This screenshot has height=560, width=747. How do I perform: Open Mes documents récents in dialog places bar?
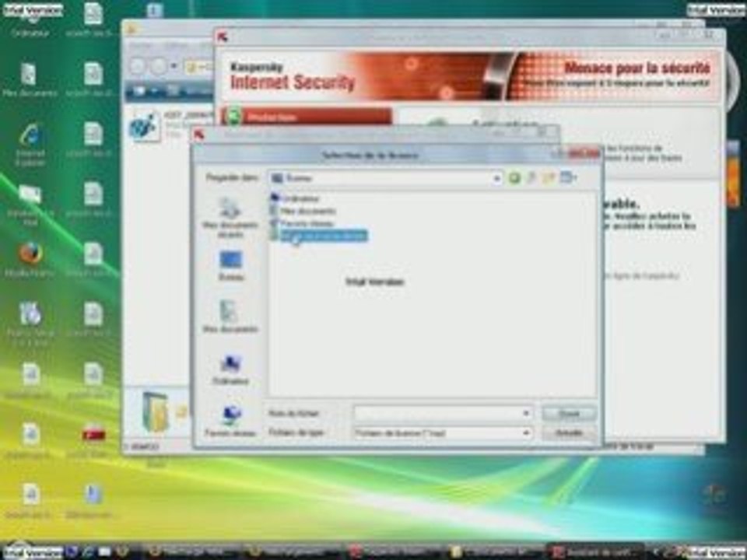point(230,218)
